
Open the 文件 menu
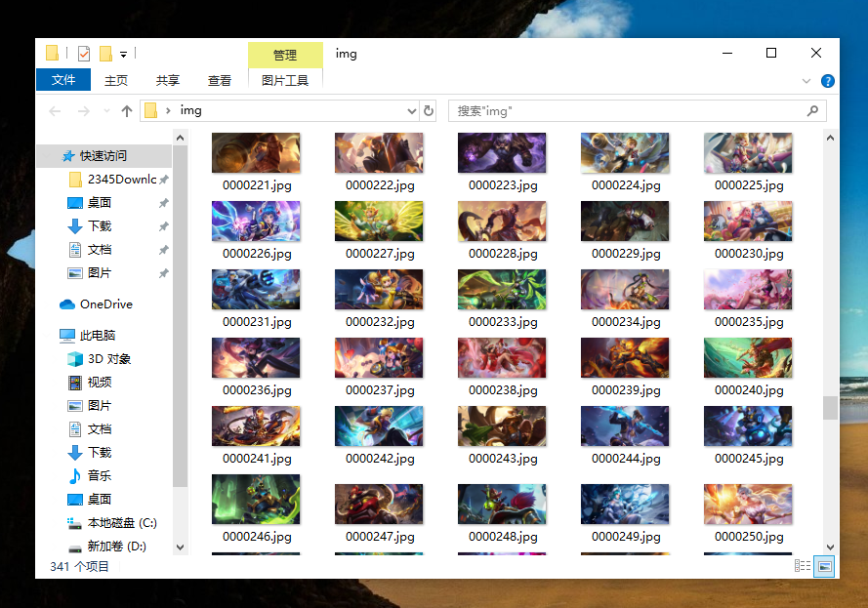[x=63, y=80]
